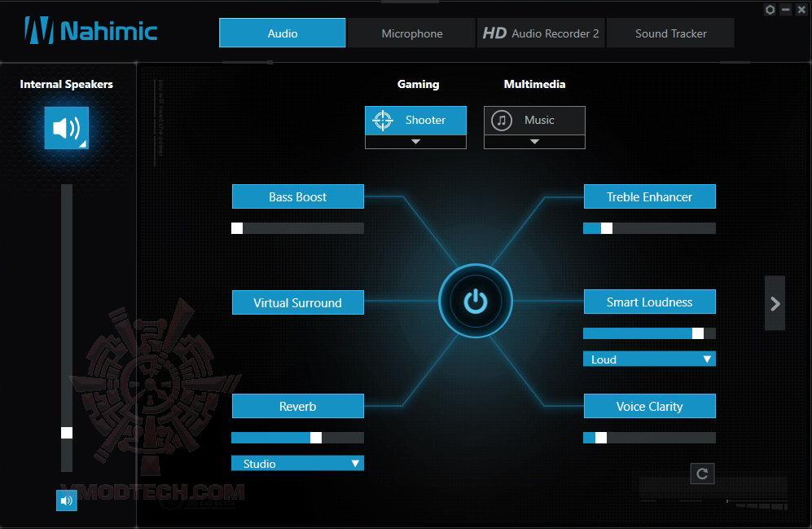Click the Multimedia heading text
Image resolution: width=812 pixels, height=529 pixels.
[x=534, y=84]
